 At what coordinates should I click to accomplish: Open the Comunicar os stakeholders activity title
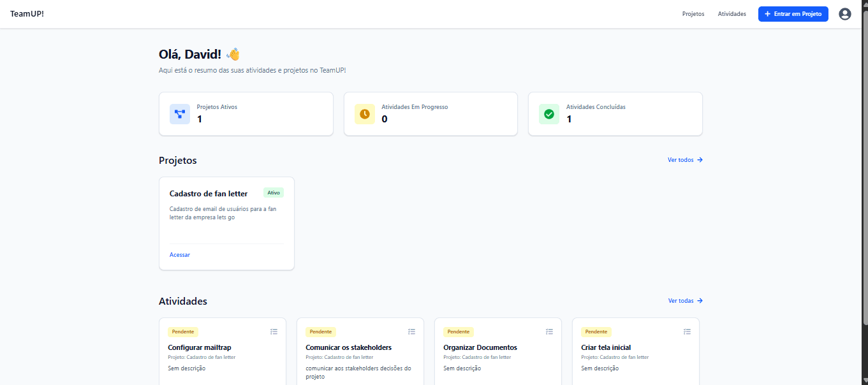pos(349,347)
